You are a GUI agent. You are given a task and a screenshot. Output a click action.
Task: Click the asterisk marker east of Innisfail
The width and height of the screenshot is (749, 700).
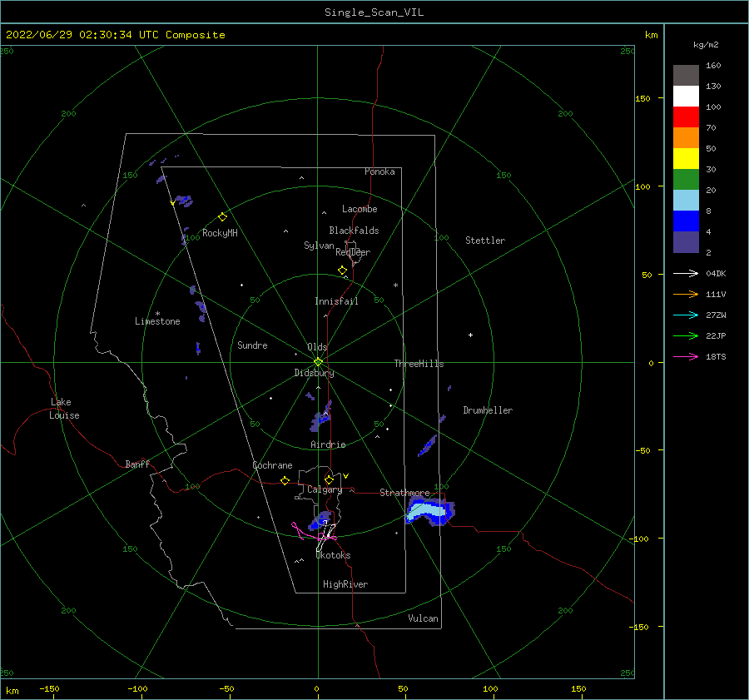click(395, 285)
